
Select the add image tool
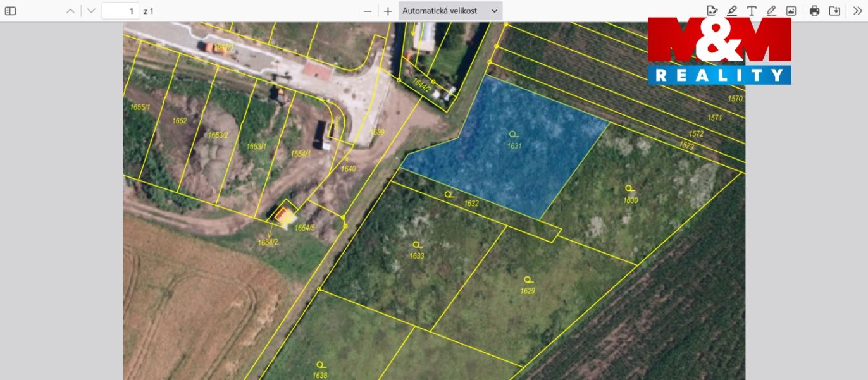791,11
